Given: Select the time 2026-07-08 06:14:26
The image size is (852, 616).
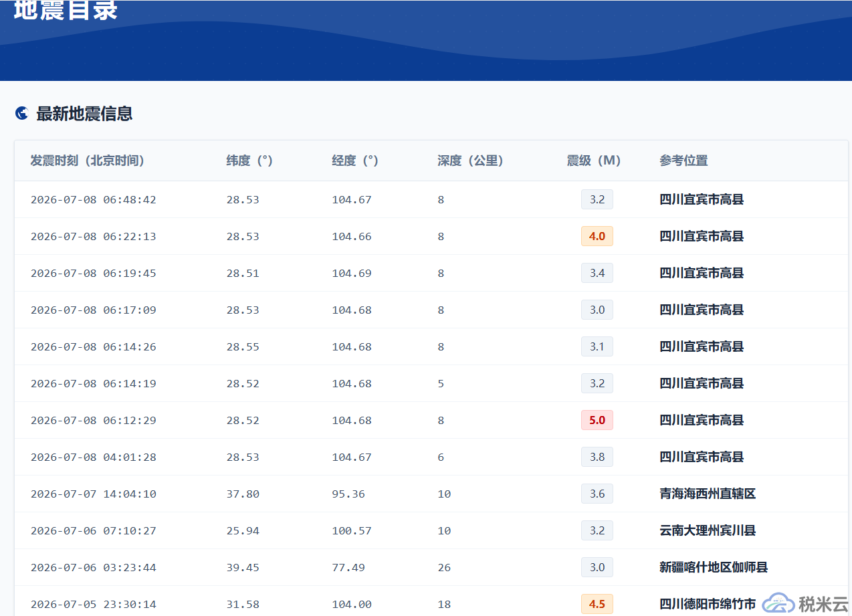Looking at the screenshot, I should pyautogui.click(x=94, y=347).
